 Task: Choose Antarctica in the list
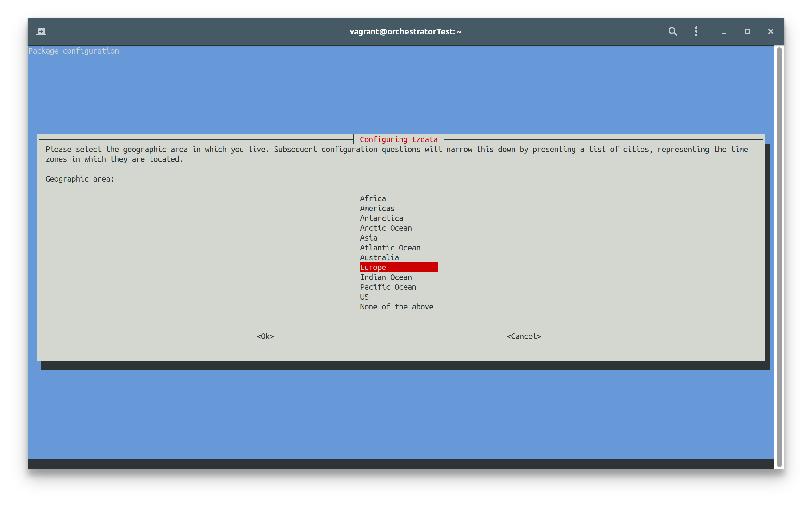[x=381, y=218]
